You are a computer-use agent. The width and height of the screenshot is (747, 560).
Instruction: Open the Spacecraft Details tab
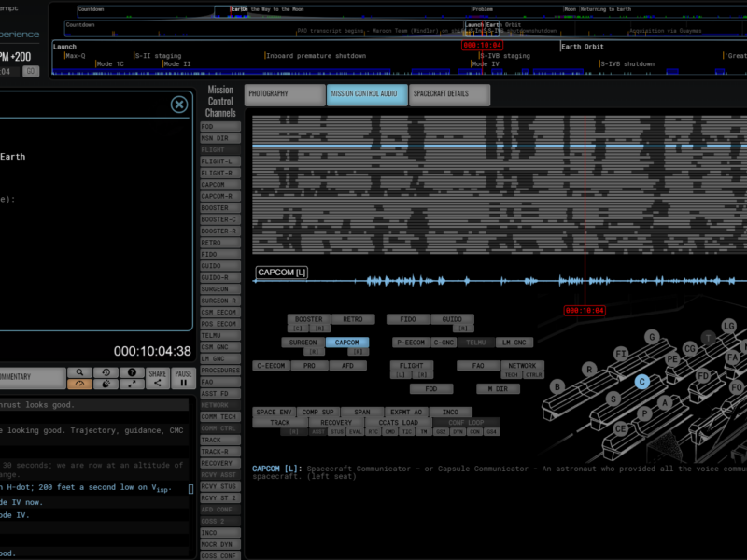pyautogui.click(x=449, y=94)
